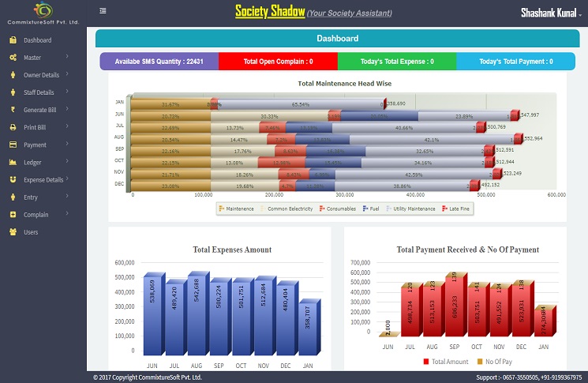
Task: Click the Entry person icon
Action: coord(13,197)
